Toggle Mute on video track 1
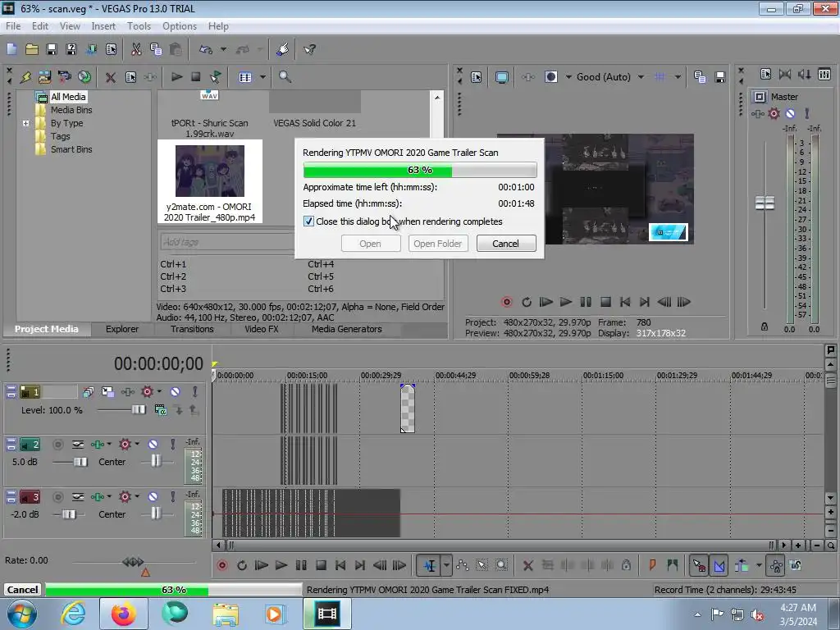The width and height of the screenshot is (840, 630). click(x=176, y=392)
